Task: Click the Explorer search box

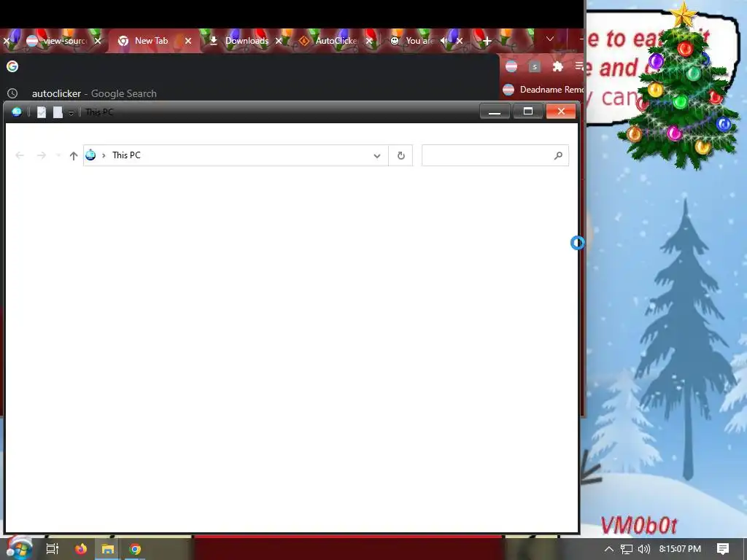Action: click(x=495, y=155)
